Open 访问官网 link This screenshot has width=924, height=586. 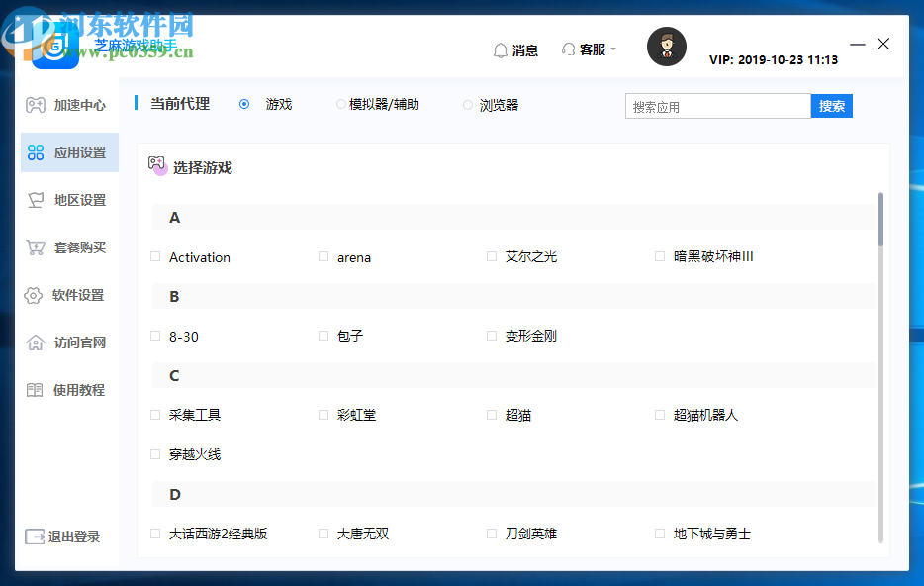coord(69,342)
